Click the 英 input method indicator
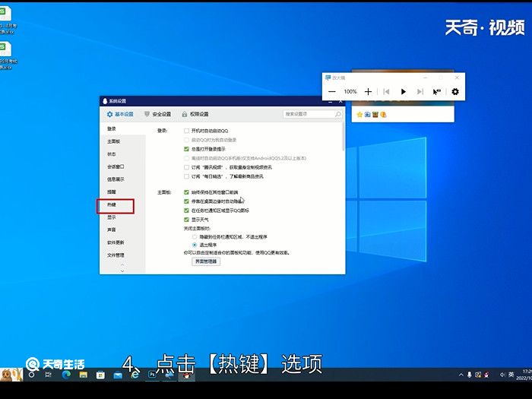 511,375
